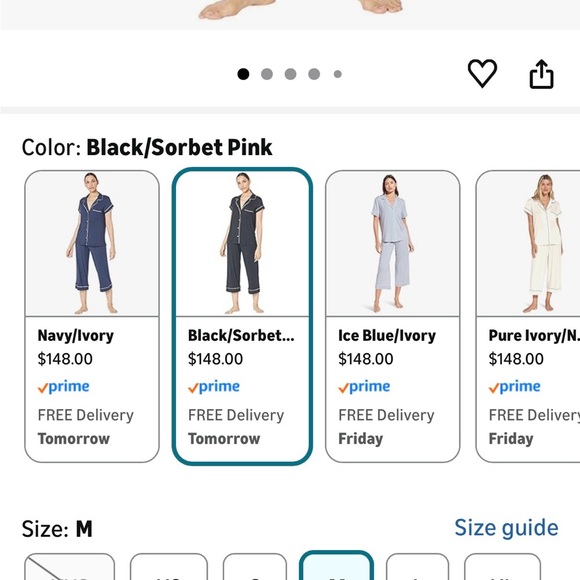Tap the selected Black/Sorbet color card
Viewport: 580px width, 580px height.
[x=242, y=316]
